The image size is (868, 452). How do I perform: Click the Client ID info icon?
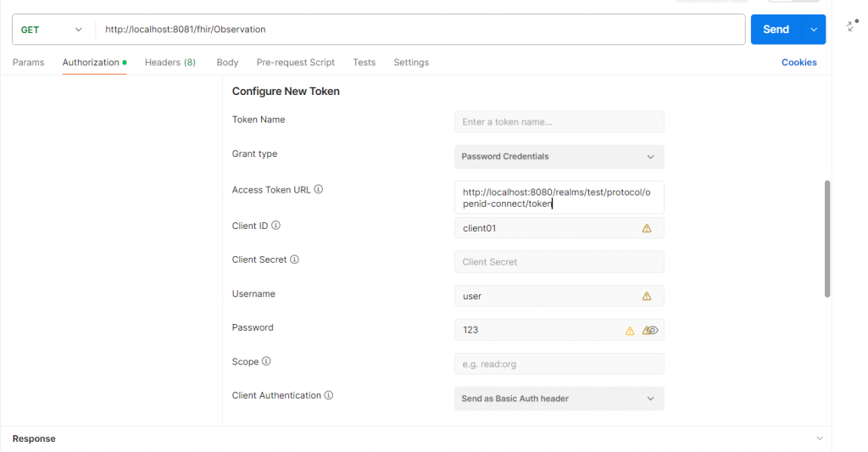pos(276,226)
